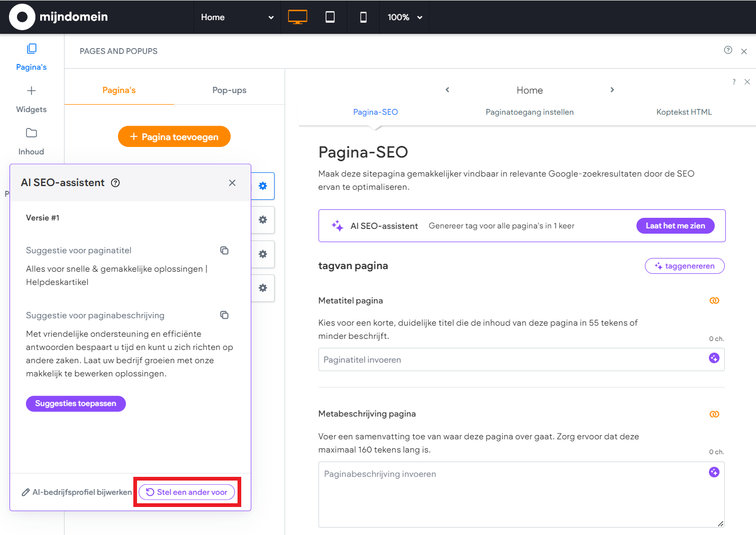The height and width of the screenshot is (535, 756).
Task: Click Stel een ander voor button
Action: tap(187, 492)
